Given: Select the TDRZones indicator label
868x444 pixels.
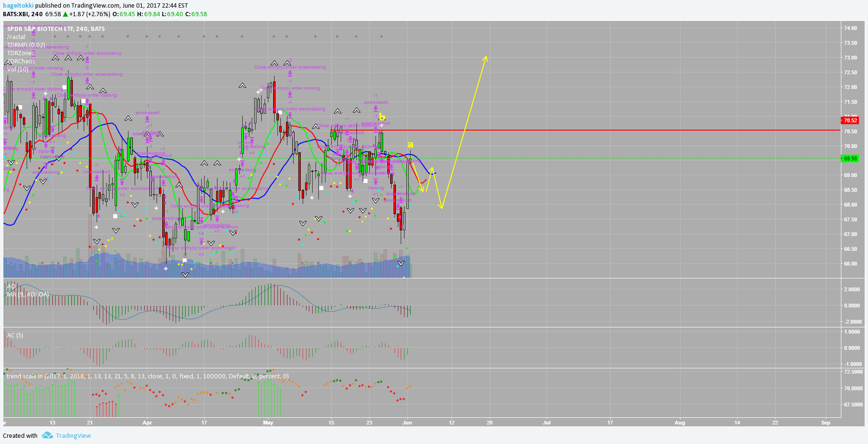Looking at the screenshot, I should tap(21, 53).
